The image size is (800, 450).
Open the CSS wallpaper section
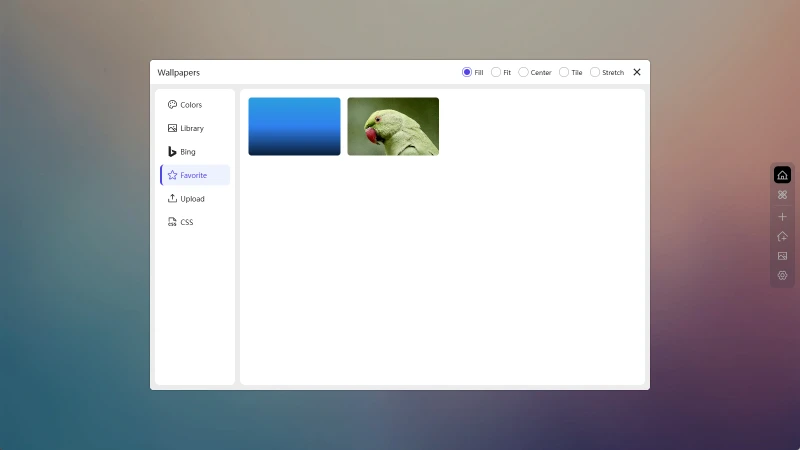195,222
